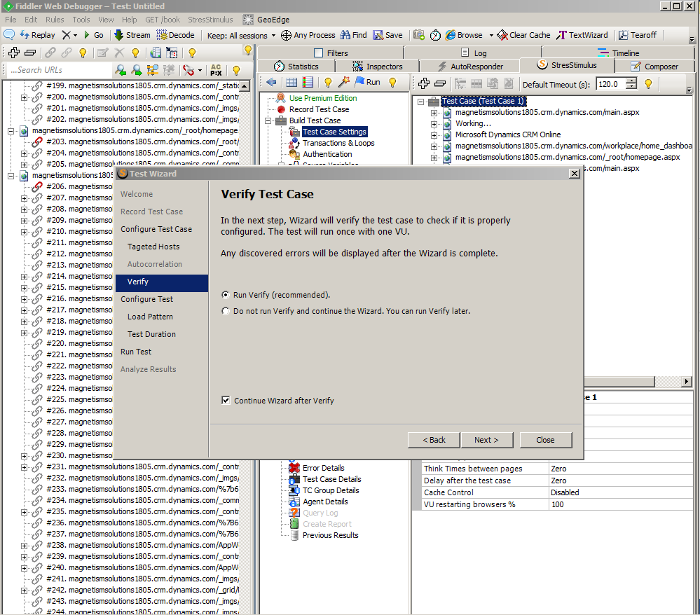Click the Run flag button

(367, 82)
